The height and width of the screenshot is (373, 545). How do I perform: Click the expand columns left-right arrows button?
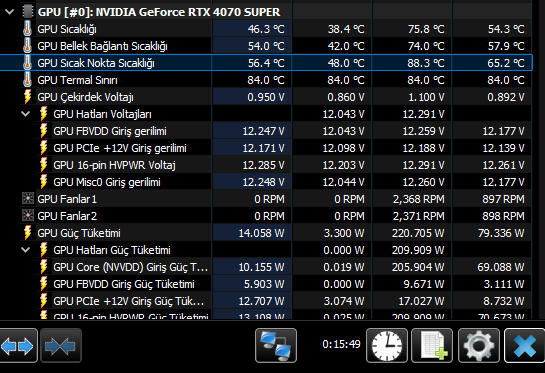(17, 346)
